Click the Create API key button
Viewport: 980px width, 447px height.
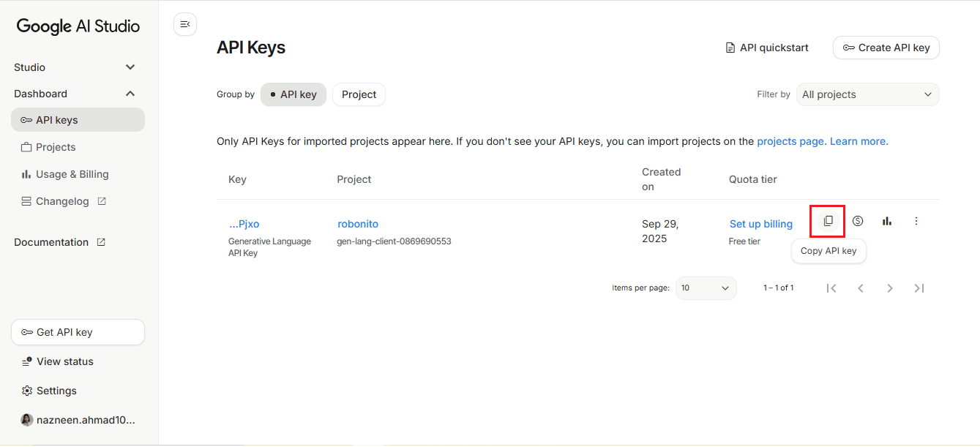[x=886, y=48]
